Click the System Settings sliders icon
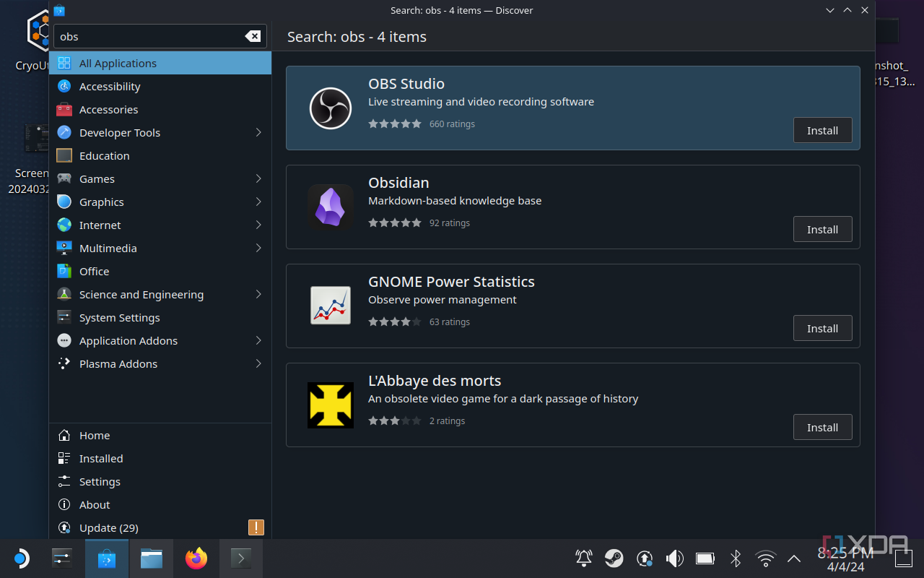924x578 pixels. coord(64,317)
